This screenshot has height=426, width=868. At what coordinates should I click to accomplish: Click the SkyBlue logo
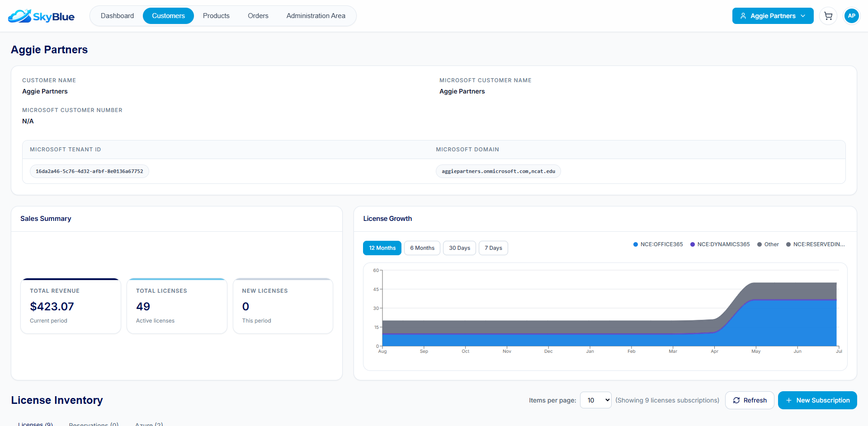41,16
